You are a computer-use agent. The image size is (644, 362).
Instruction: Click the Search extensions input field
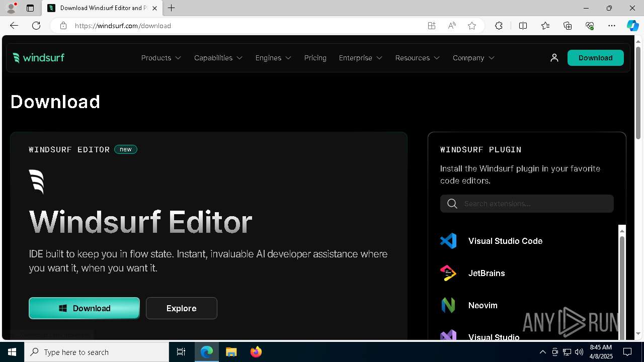coord(527,204)
